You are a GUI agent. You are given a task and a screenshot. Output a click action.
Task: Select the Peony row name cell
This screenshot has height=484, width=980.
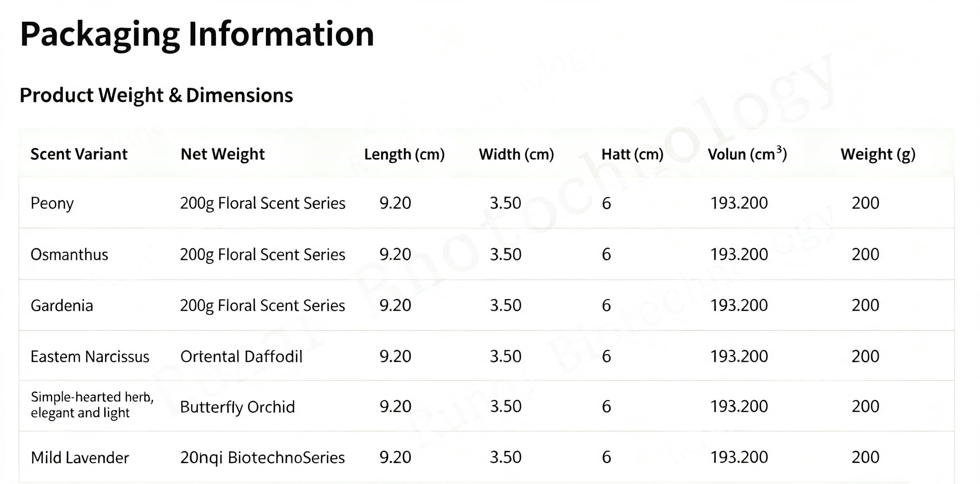point(52,203)
